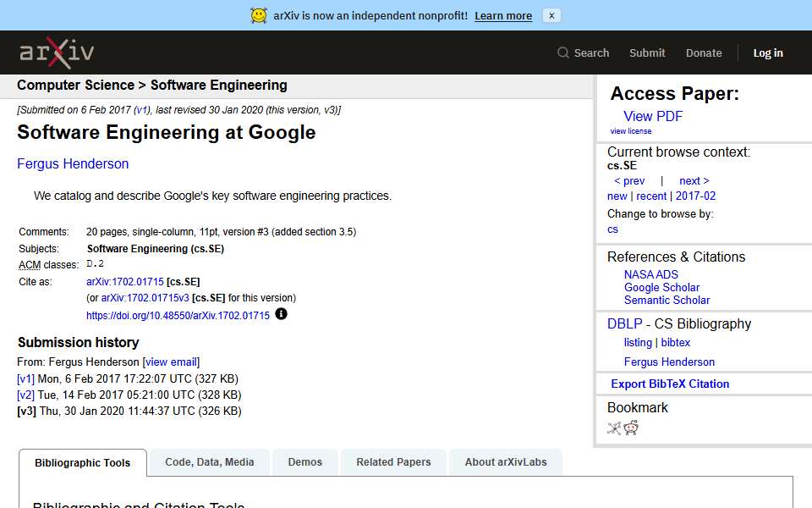Open [v2] submission history entry

click(26, 395)
